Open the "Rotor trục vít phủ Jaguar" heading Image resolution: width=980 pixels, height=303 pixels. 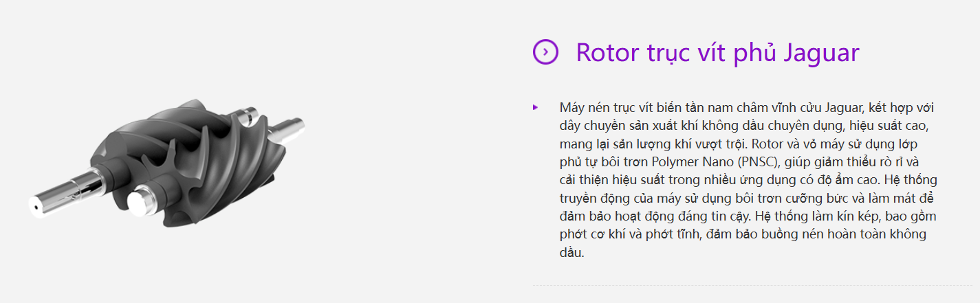click(x=717, y=53)
